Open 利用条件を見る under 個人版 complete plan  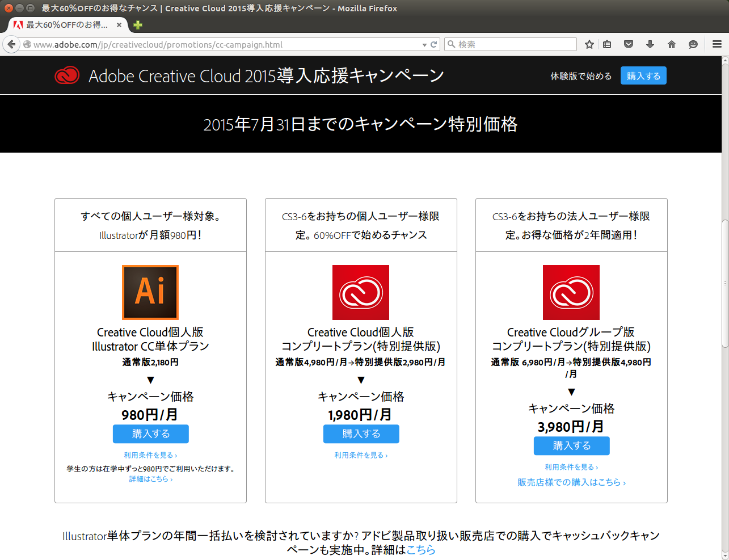click(361, 456)
